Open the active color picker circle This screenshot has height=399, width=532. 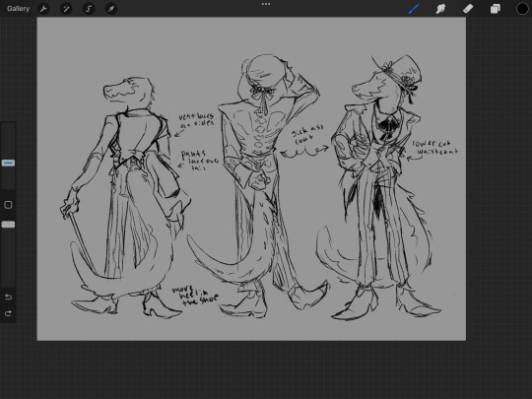[522, 9]
